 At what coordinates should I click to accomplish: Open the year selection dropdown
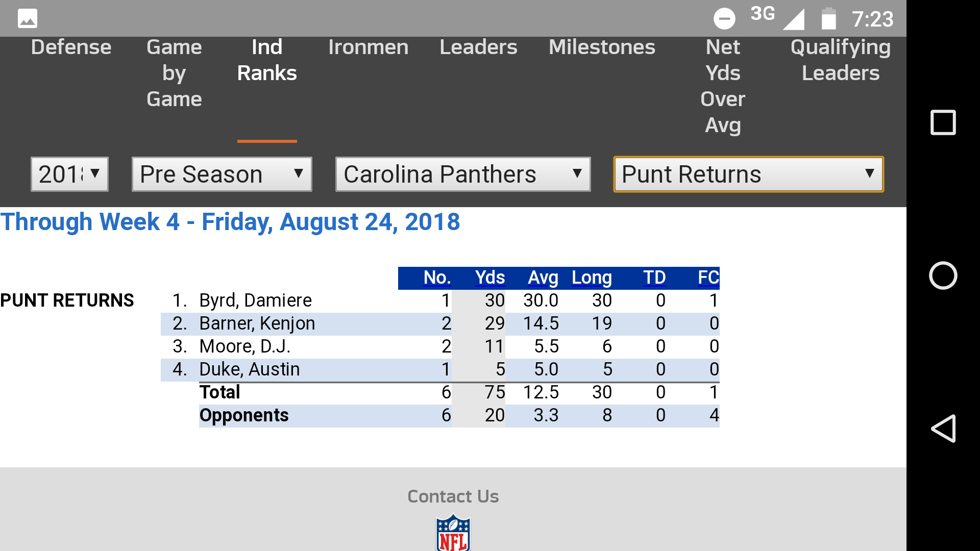[x=70, y=174]
